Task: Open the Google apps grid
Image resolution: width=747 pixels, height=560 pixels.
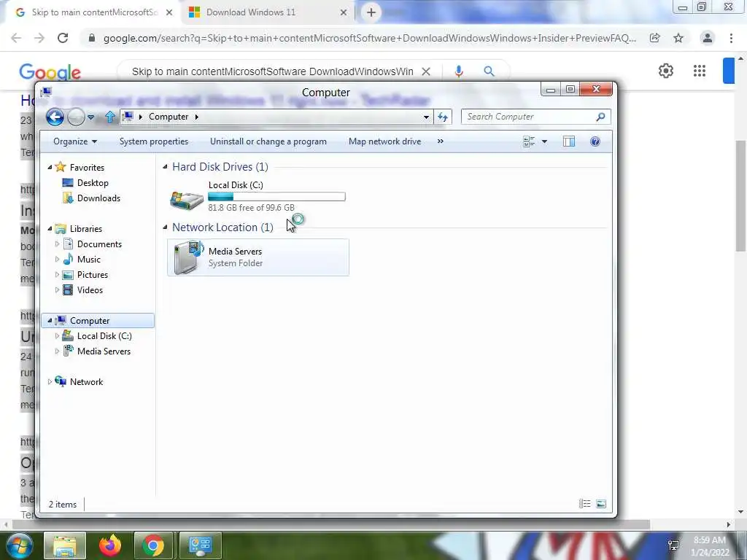Action: point(700,71)
